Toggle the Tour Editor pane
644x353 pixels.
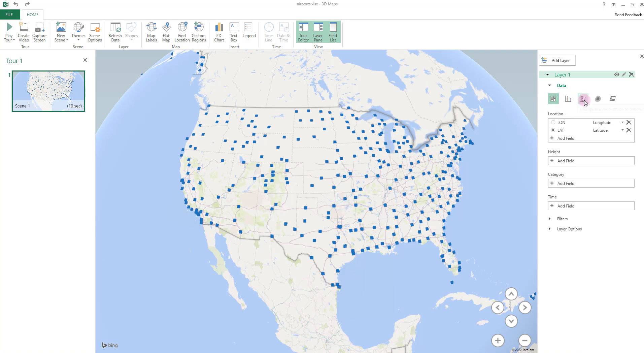click(x=303, y=32)
